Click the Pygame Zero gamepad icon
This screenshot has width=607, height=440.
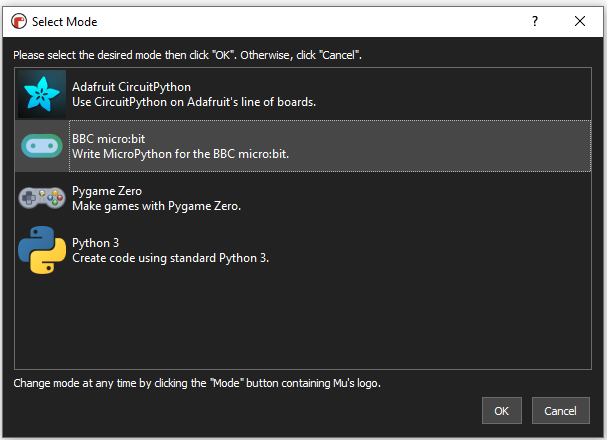point(42,198)
